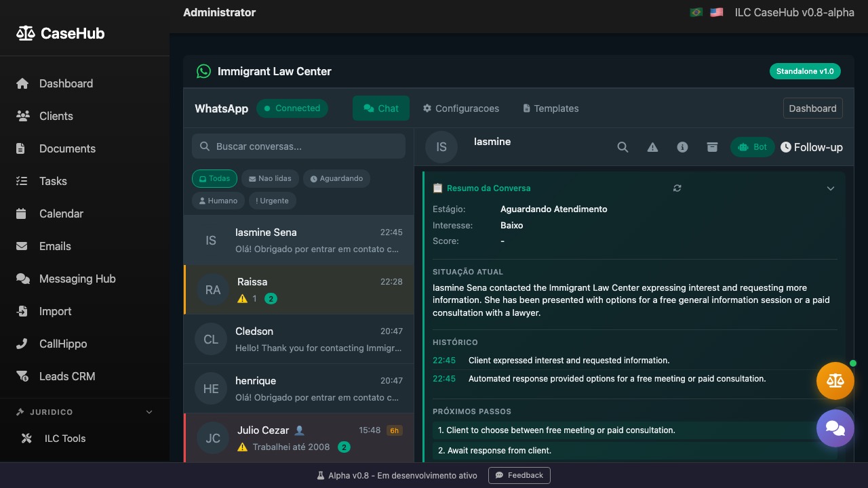Collapse the JURIDICO sidebar section
This screenshot has height=488, width=868.
click(149, 412)
